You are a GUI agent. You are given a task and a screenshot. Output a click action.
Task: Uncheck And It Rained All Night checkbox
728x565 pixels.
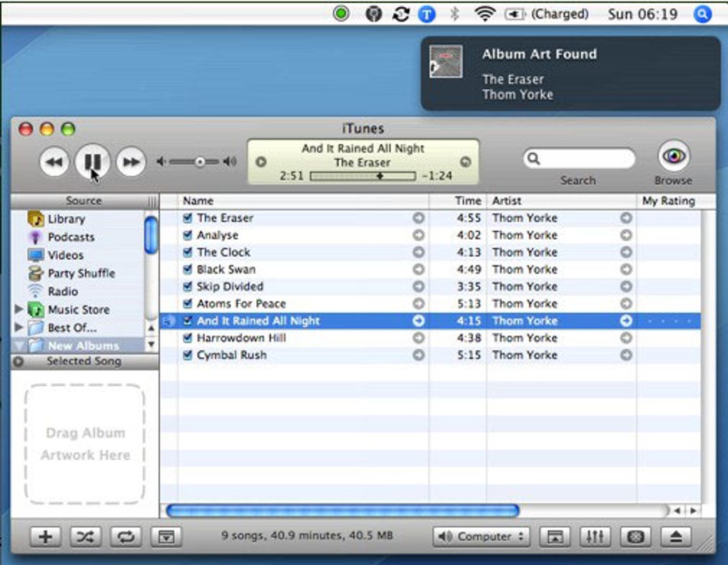point(188,320)
